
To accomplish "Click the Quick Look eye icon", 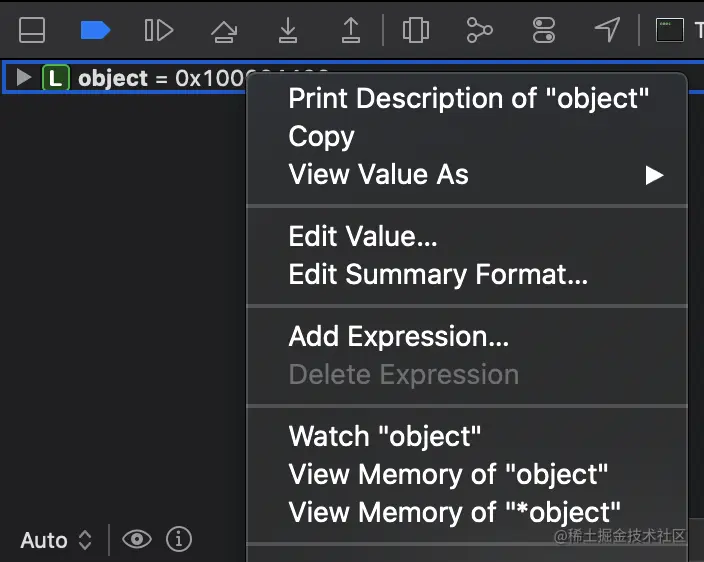I will (x=137, y=540).
